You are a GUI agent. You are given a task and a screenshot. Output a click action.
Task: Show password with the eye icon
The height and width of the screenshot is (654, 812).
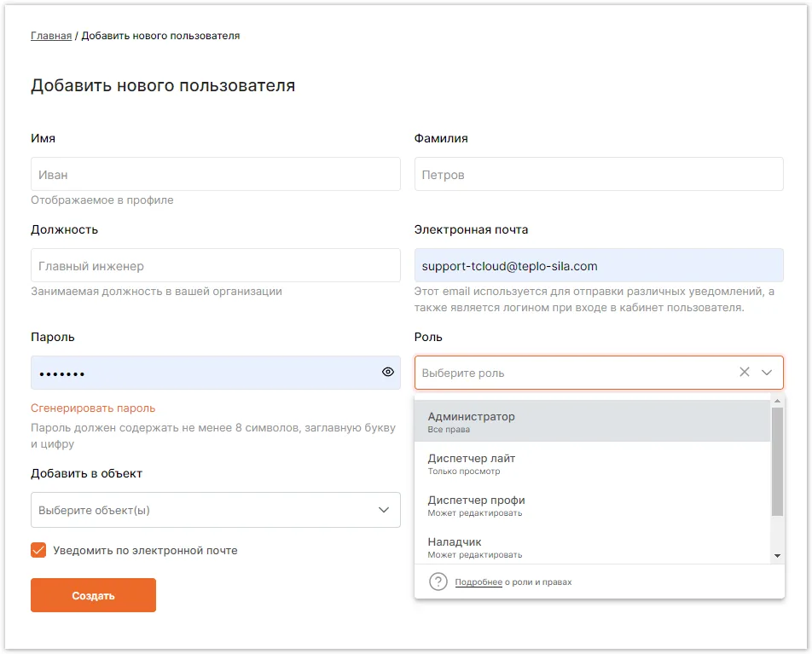(388, 372)
